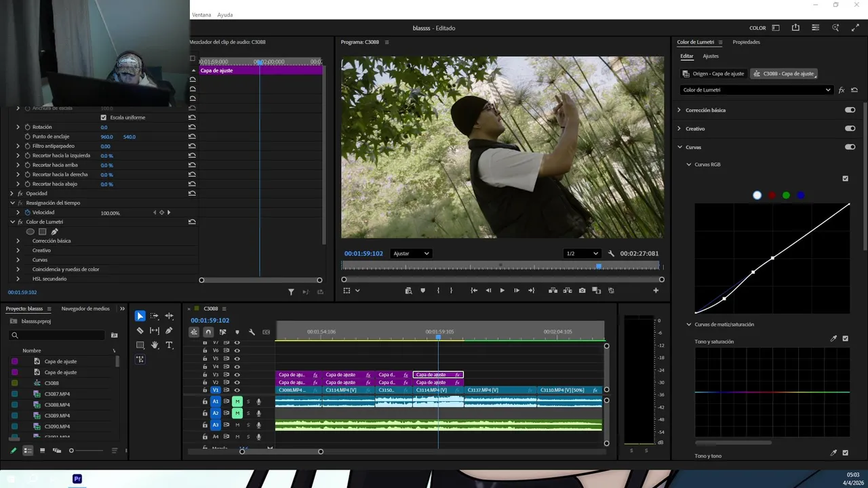This screenshot has height=488, width=868.
Task: Expand the Corrección básica section in Lumetri panel
Action: 679,110
